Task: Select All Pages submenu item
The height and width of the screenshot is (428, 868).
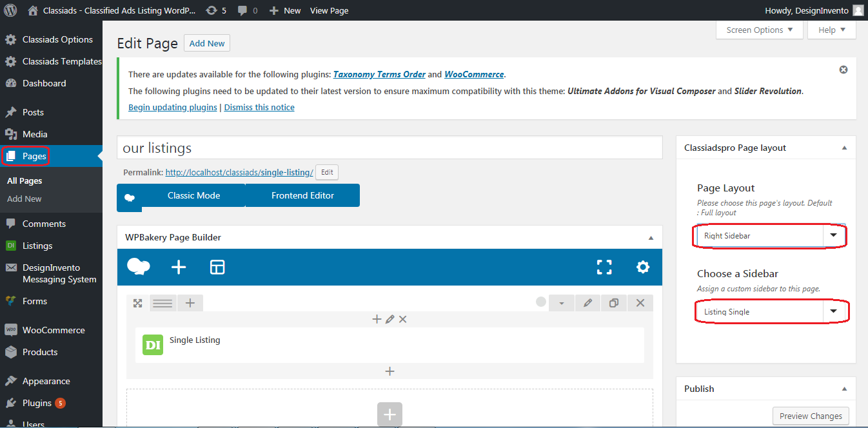Action: pyautogui.click(x=25, y=181)
